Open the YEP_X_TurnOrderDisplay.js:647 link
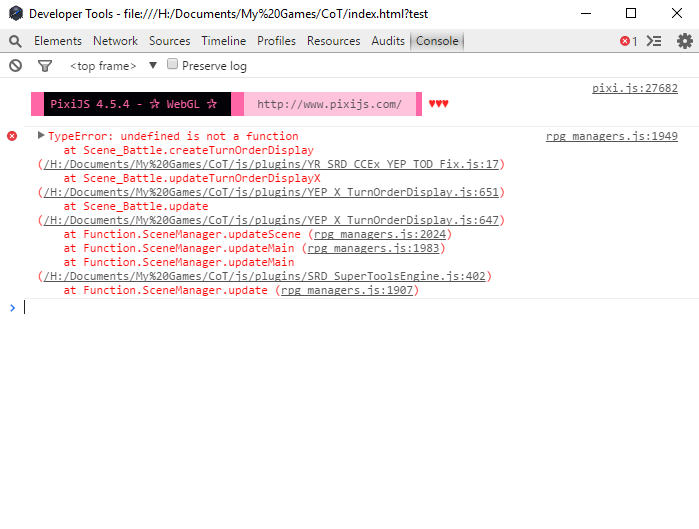699x529 pixels. coord(271,221)
